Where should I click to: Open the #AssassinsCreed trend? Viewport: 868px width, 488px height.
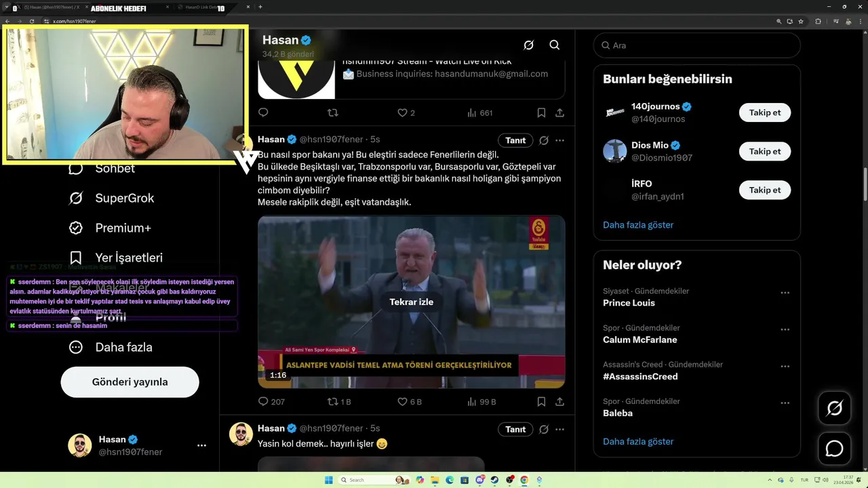pyautogui.click(x=640, y=376)
